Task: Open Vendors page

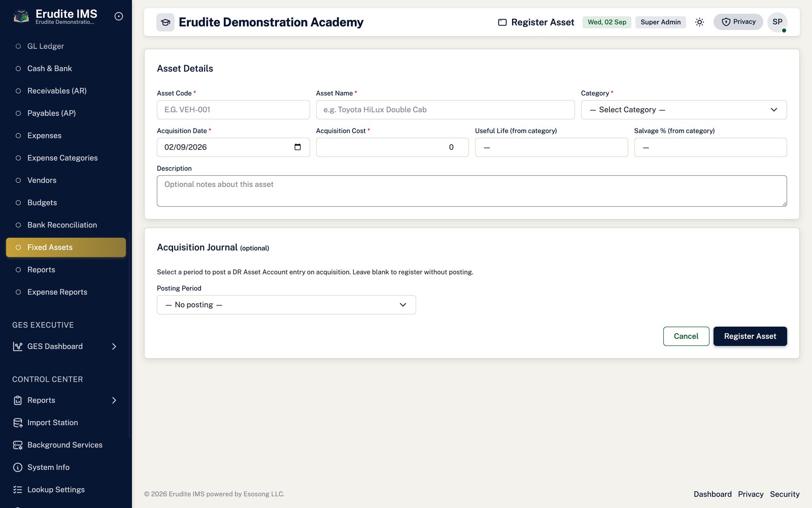Action: click(x=66, y=180)
